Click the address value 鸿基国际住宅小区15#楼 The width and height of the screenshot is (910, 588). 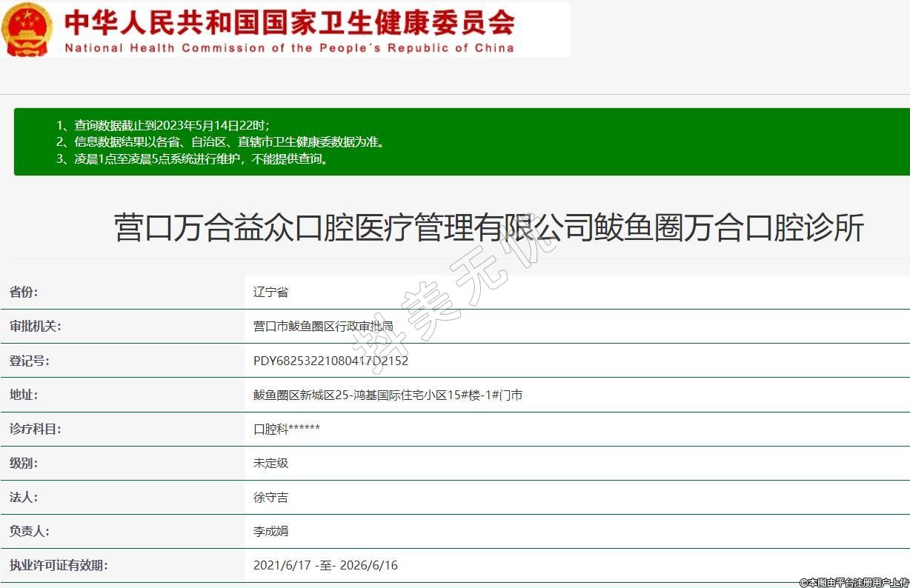pyautogui.click(x=388, y=395)
